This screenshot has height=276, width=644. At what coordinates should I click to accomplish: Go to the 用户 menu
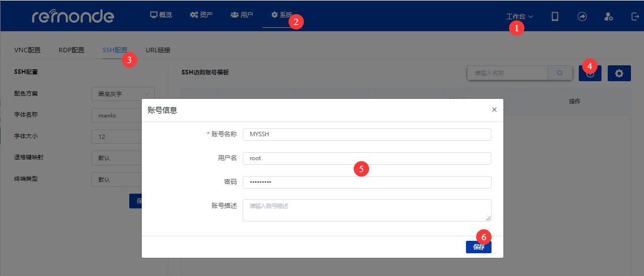[242, 15]
